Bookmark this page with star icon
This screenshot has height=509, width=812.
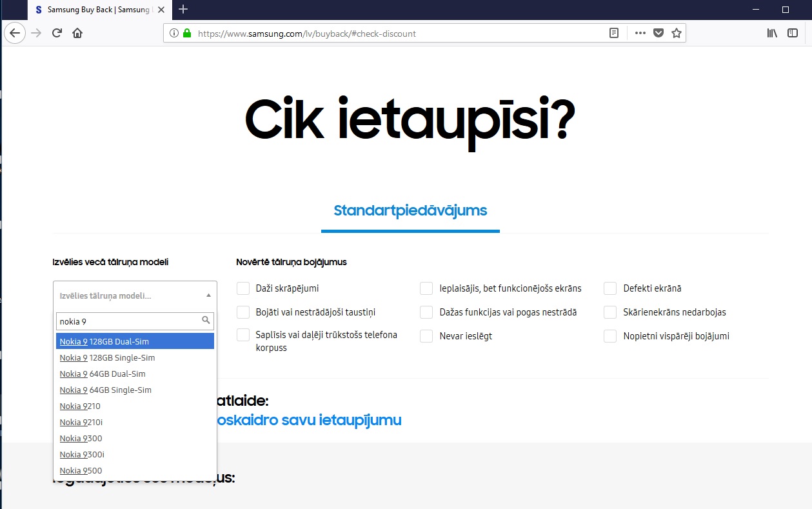click(x=676, y=33)
